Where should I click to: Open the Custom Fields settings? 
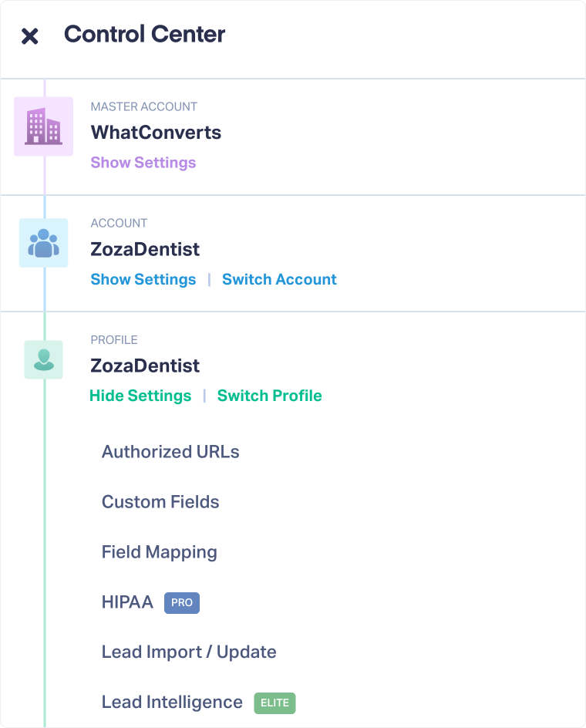coord(160,502)
